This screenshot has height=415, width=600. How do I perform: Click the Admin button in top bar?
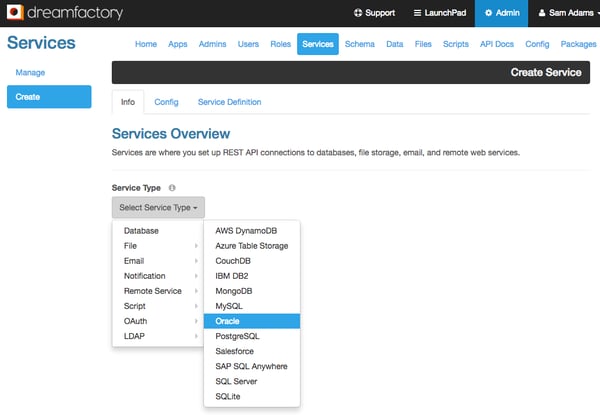coord(501,13)
